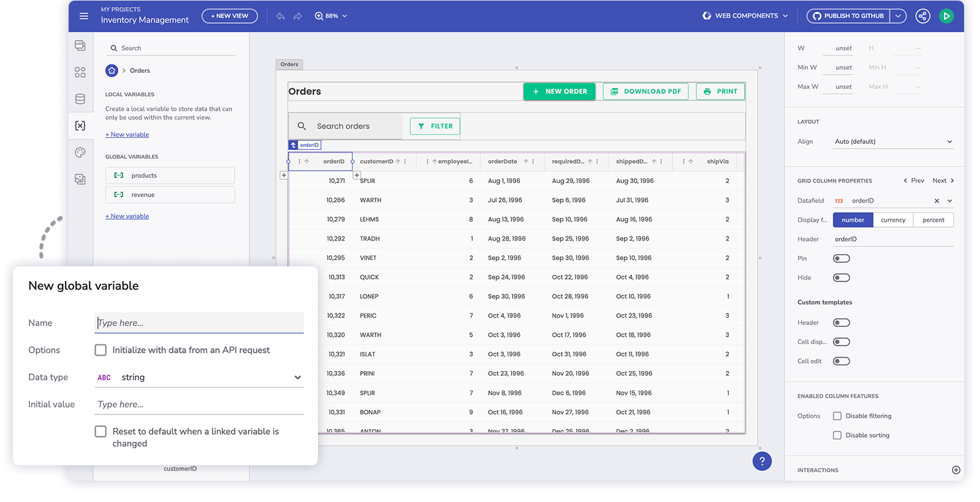
Task: Open the Data type string dropdown
Action: (199, 378)
